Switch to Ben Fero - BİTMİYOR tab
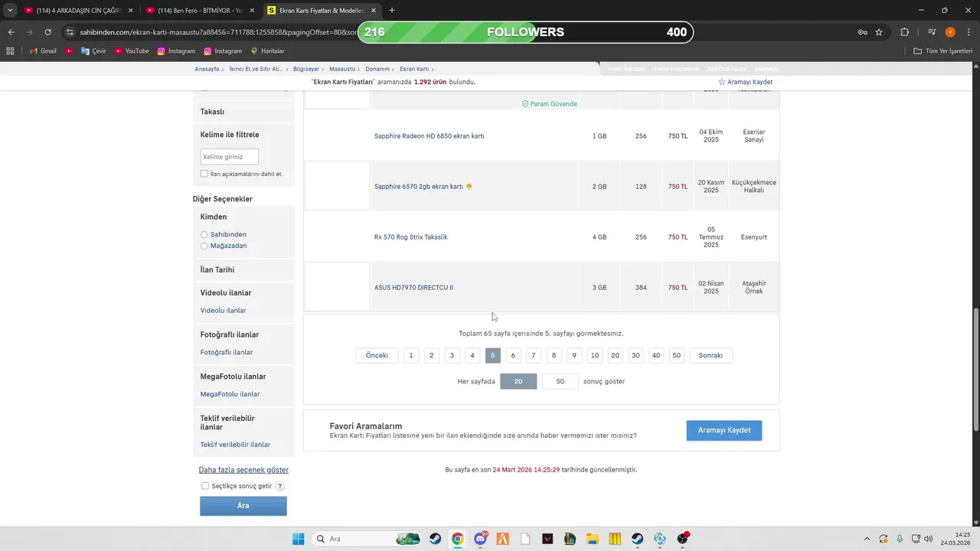Screen dimensions: 980x551 199,10
